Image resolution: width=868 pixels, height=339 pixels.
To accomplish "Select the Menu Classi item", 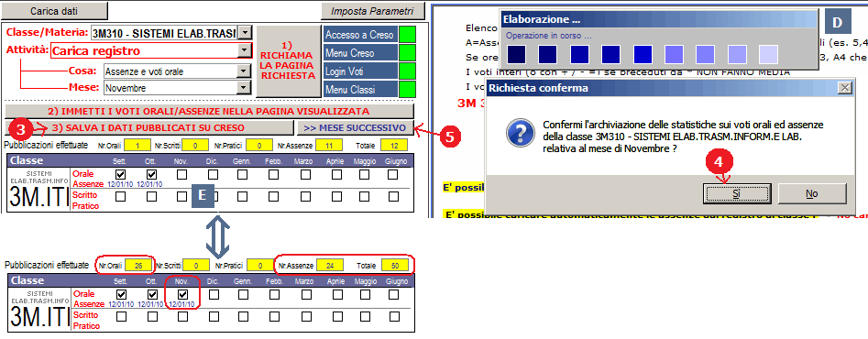I will pos(360,89).
